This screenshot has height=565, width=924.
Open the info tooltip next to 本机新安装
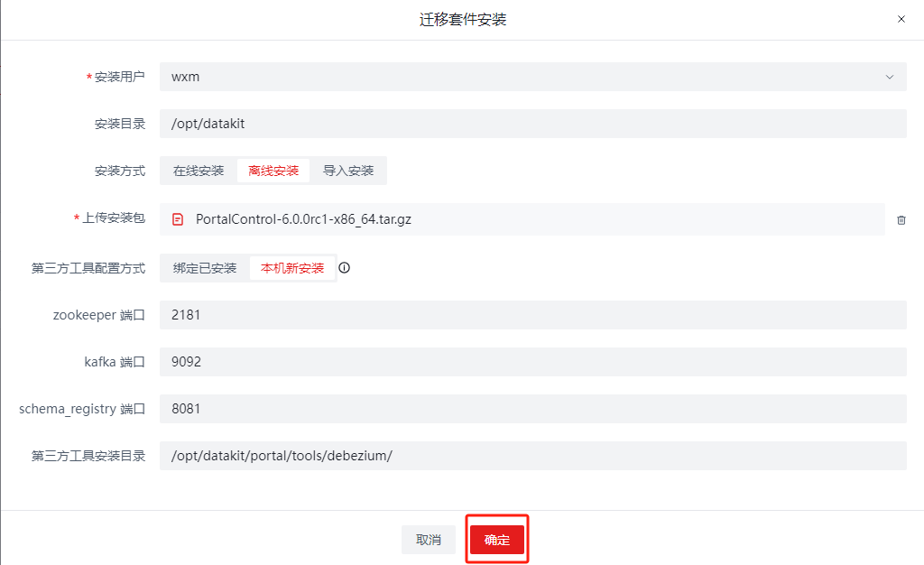tap(344, 267)
